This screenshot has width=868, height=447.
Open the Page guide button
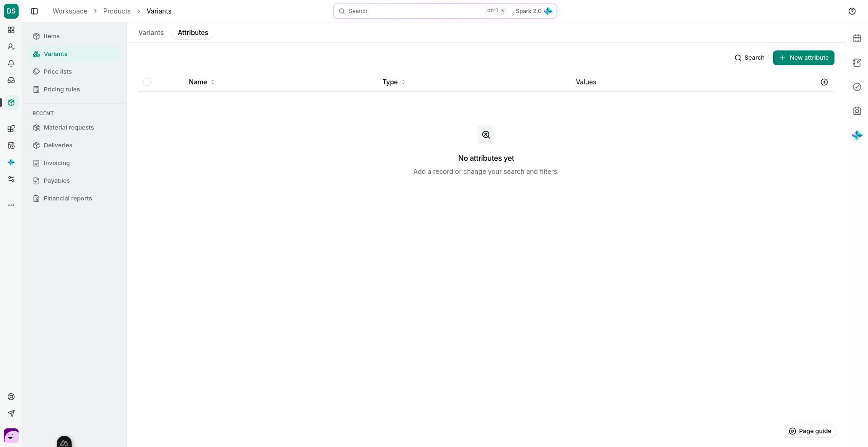click(x=810, y=431)
